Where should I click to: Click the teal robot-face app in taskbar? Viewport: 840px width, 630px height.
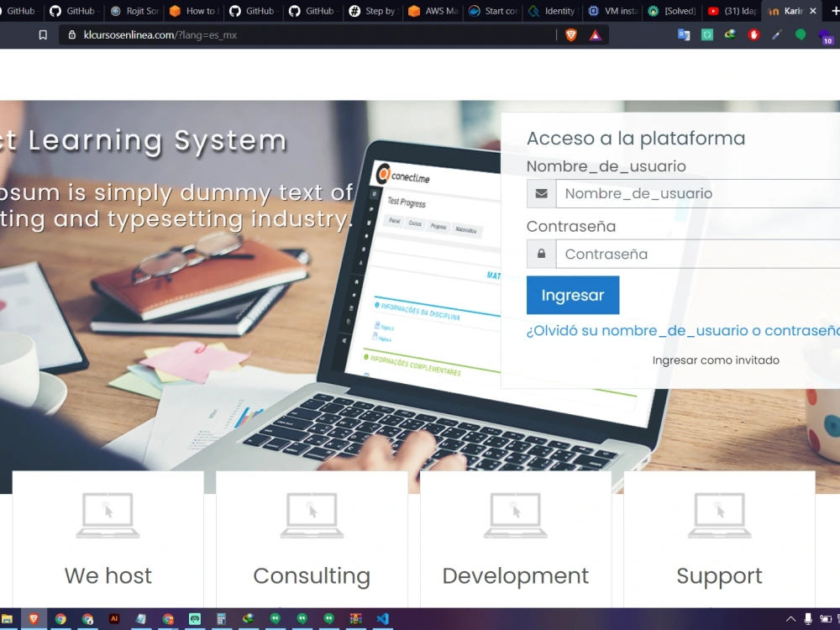coord(195,619)
